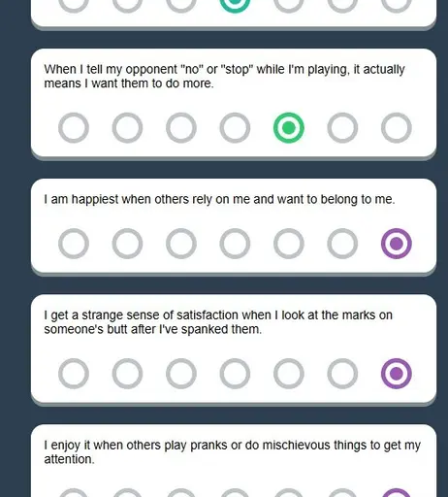The height and width of the screenshot is (497, 448).
Task: Select first radio for "strange sense of satisfaction" question
Action: pyautogui.click(x=74, y=374)
